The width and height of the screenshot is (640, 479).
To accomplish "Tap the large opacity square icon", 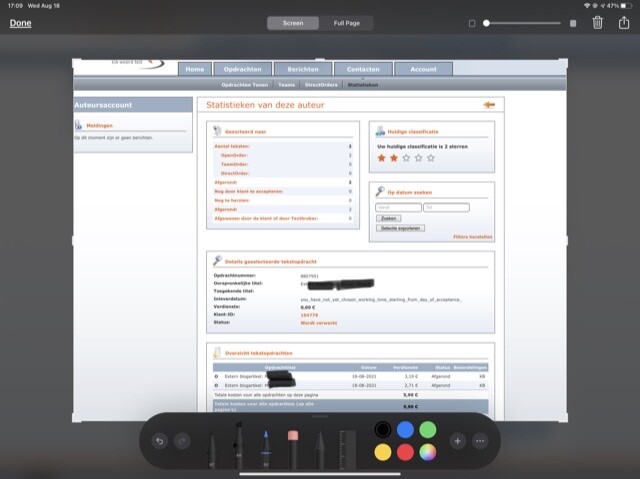I will pos(573,23).
